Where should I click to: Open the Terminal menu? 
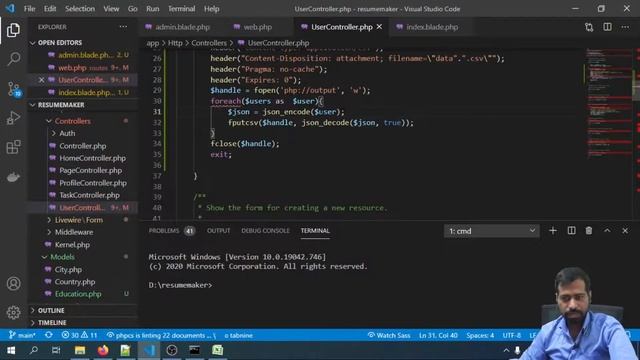tap(182, 9)
